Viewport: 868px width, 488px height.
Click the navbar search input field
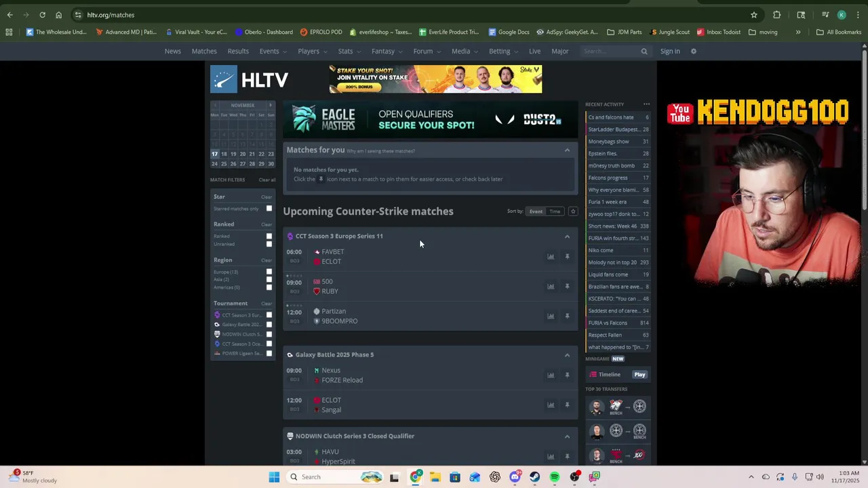tap(610, 52)
